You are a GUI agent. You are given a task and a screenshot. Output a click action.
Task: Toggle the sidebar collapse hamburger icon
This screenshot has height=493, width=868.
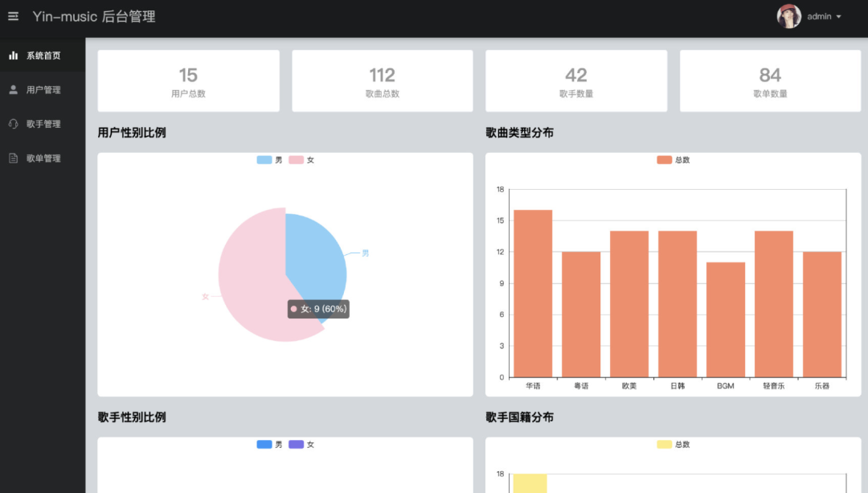pyautogui.click(x=14, y=17)
